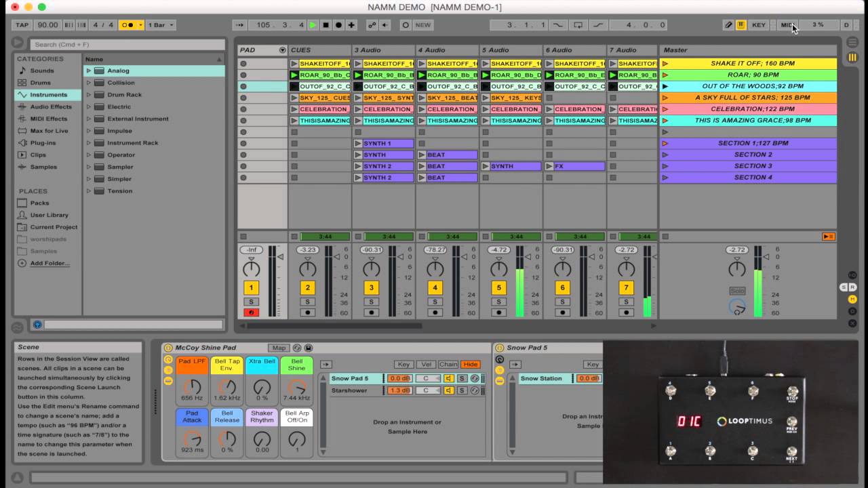Select Drums category in browser
The image size is (868, 488).
40,83
